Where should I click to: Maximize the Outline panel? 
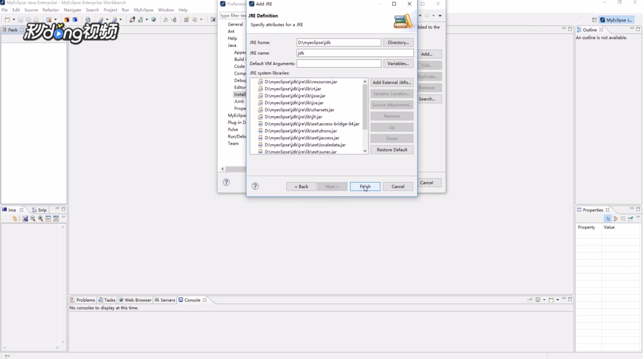coord(638,29)
